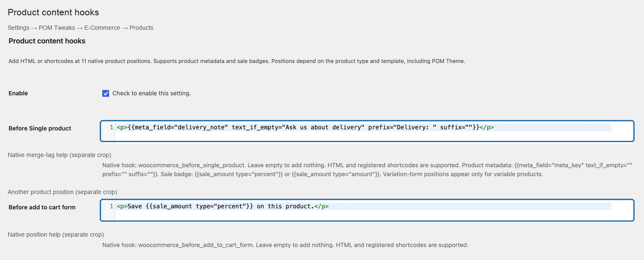Click into the Before add to cart form editor
The width and height of the screenshot is (644, 260).
click(367, 210)
